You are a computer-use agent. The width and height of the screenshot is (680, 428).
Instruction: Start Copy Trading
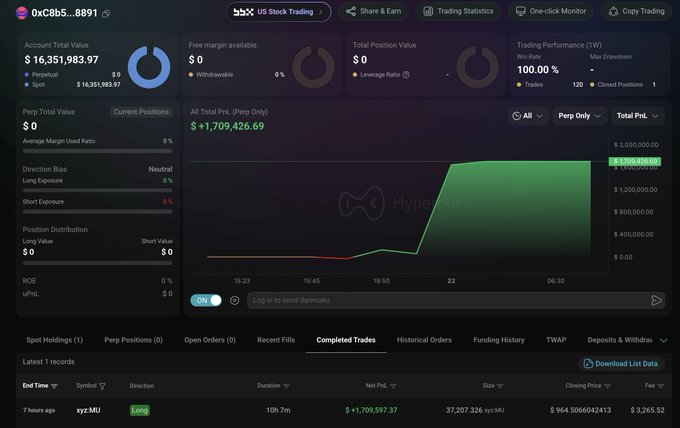(637, 11)
